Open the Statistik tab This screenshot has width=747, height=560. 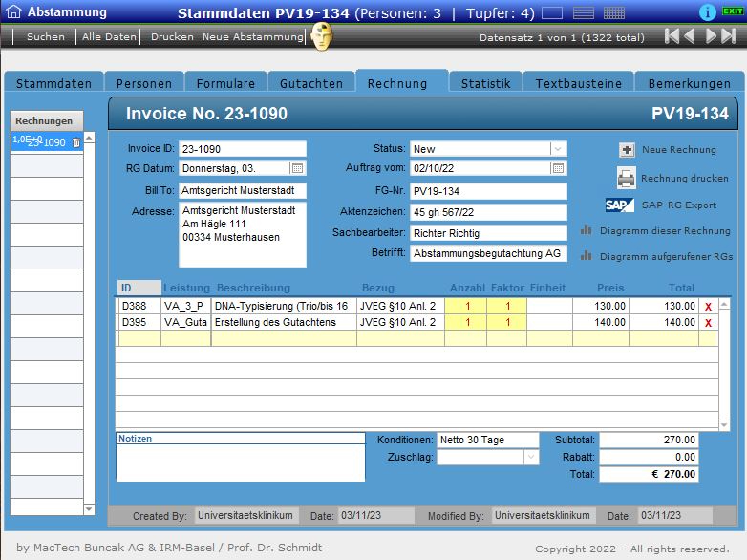(485, 83)
